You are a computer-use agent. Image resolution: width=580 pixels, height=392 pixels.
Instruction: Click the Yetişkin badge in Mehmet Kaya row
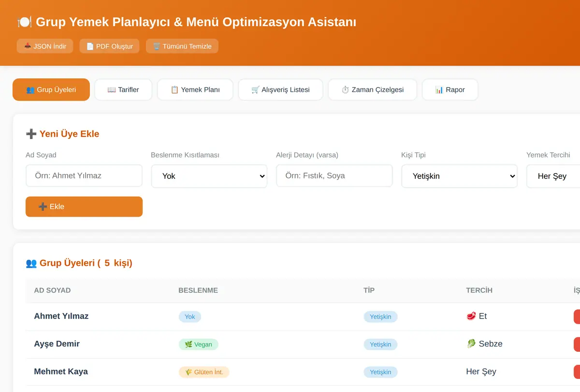pyautogui.click(x=380, y=372)
